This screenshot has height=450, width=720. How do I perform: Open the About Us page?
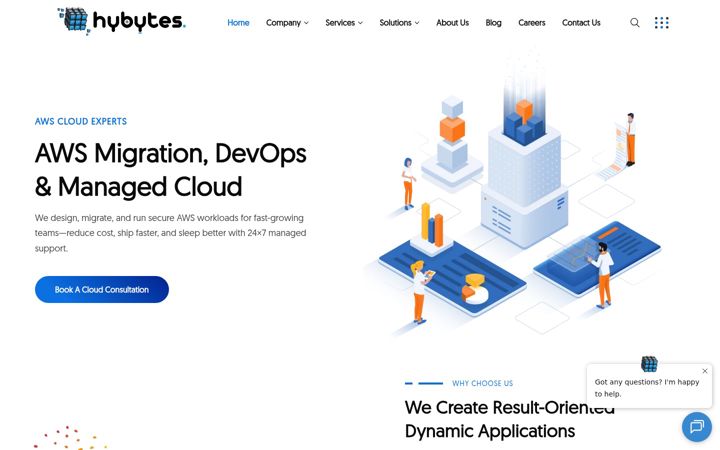point(452,22)
